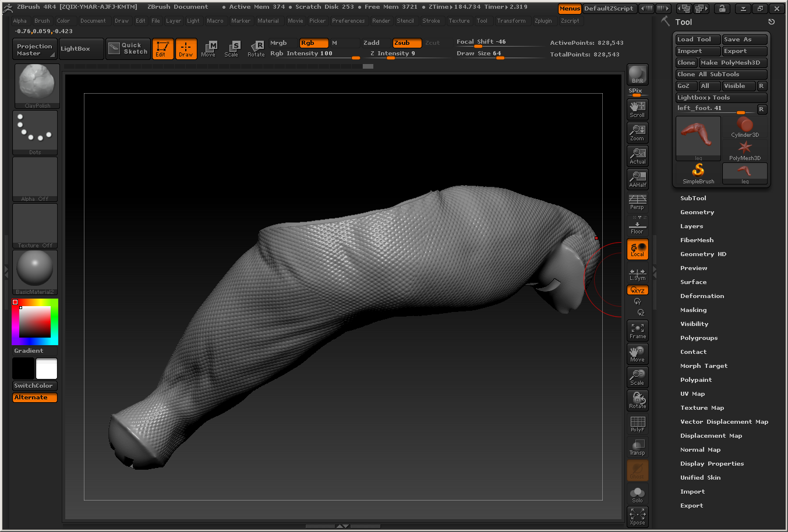Click the Load Tool button

[x=697, y=40]
